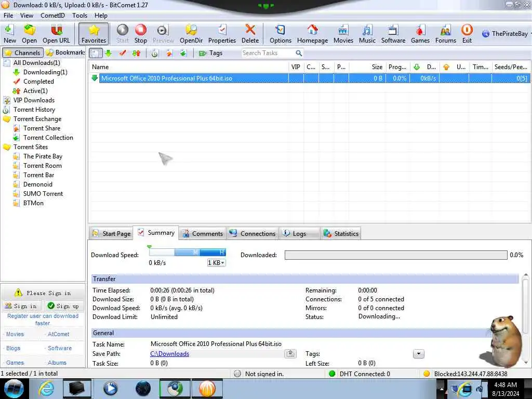
Task: Open the Movies toolbar icon
Action: click(x=343, y=34)
